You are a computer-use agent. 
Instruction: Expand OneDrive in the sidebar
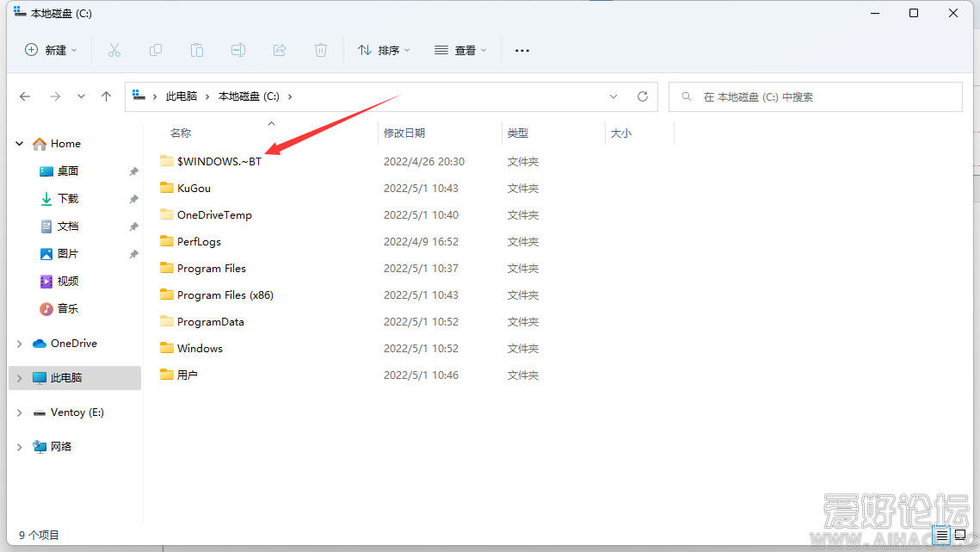pyautogui.click(x=19, y=343)
